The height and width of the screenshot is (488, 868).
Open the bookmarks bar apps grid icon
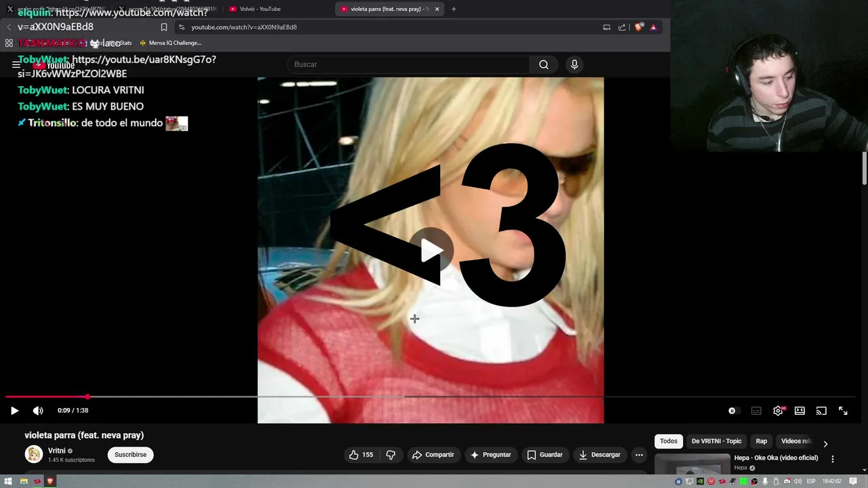click(x=9, y=43)
